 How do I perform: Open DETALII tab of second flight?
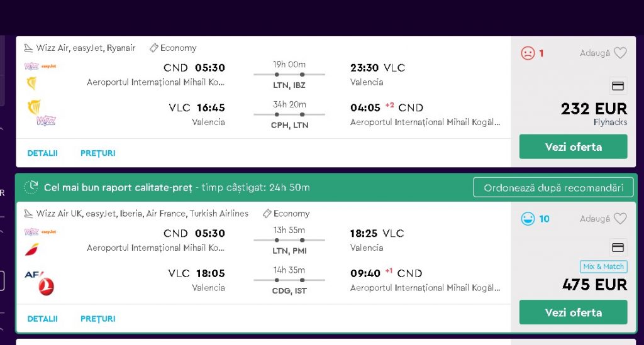point(42,319)
